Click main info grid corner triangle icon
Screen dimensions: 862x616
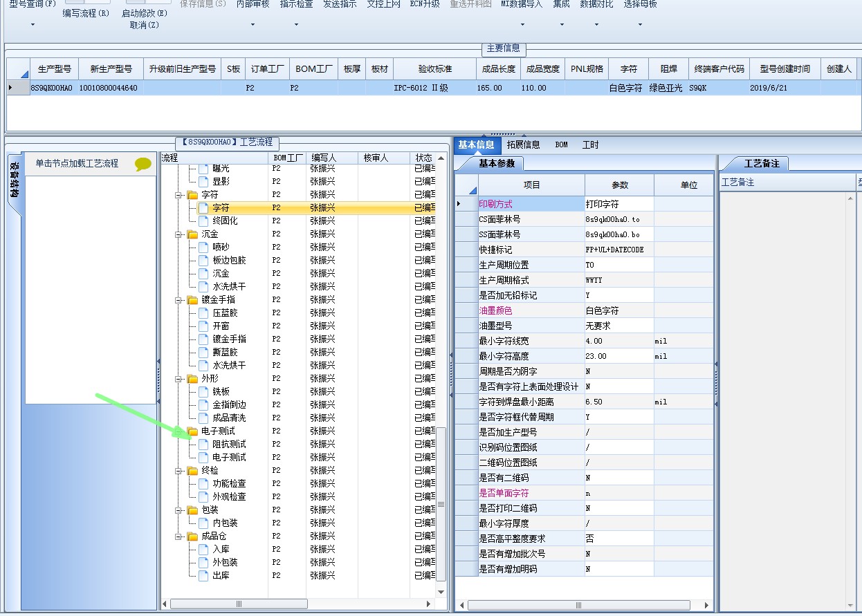tap(24, 74)
